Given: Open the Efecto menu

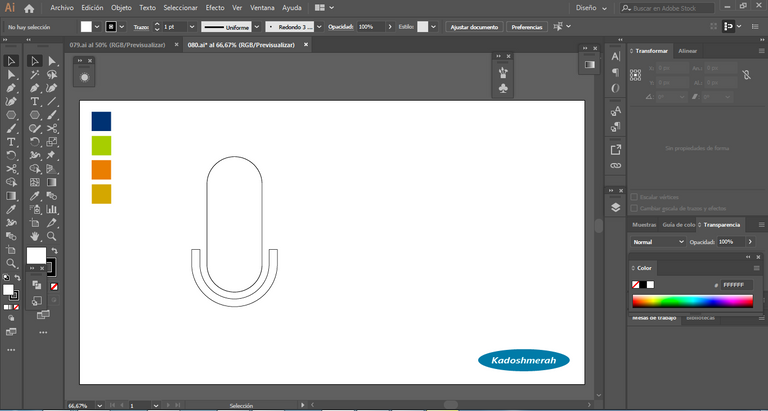Looking at the screenshot, I should pos(215,8).
